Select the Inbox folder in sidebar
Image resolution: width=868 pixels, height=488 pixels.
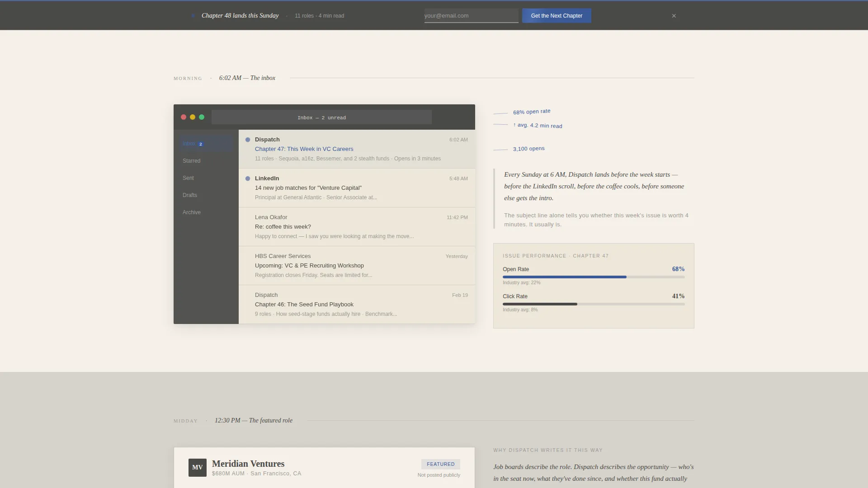tap(206, 144)
